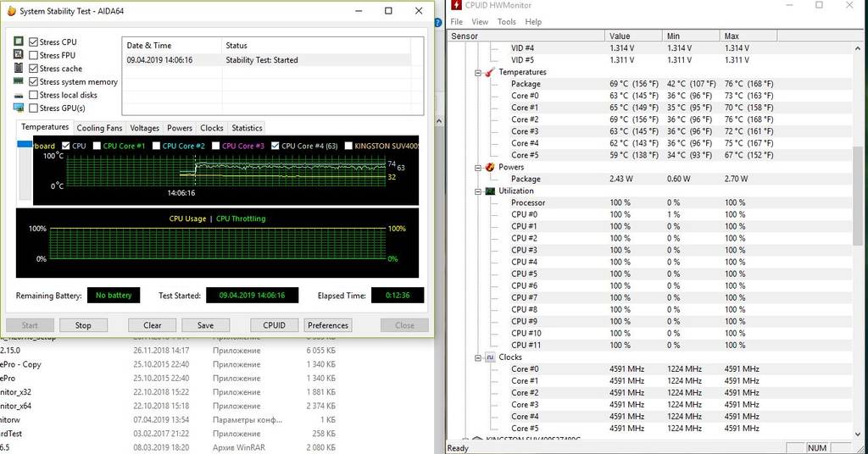The height and width of the screenshot is (454, 868).
Task: Click the Min column header
Action: (x=692, y=36)
